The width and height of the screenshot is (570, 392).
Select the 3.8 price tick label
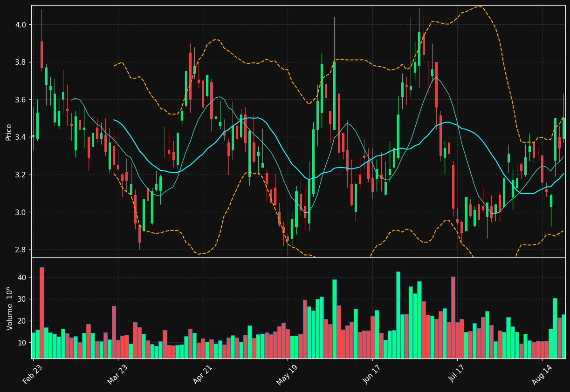pos(21,62)
